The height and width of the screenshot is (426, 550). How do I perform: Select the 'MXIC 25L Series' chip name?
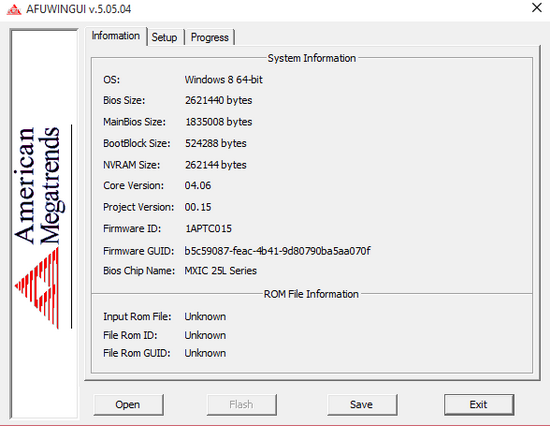[221, 271]
